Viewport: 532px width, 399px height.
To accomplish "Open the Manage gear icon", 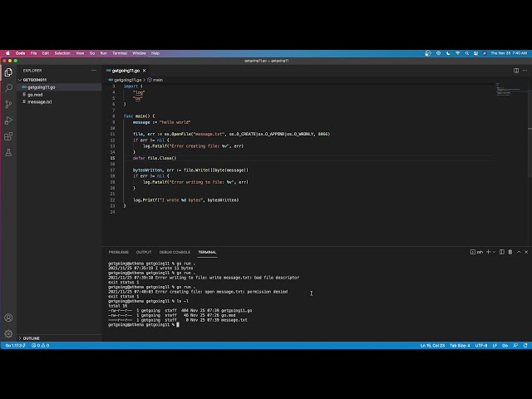I will (8, 333).
